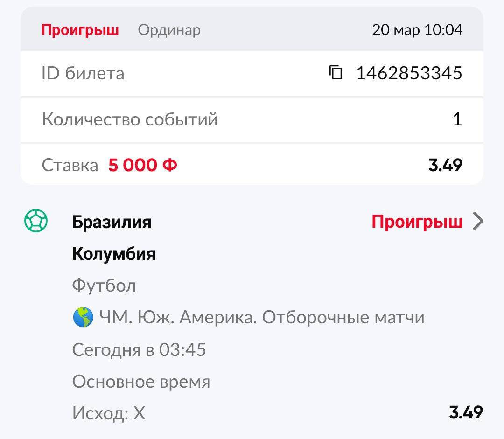Click the red 5 000 Ф stake amount
504x439 pixels.
[x=143, y=165]
